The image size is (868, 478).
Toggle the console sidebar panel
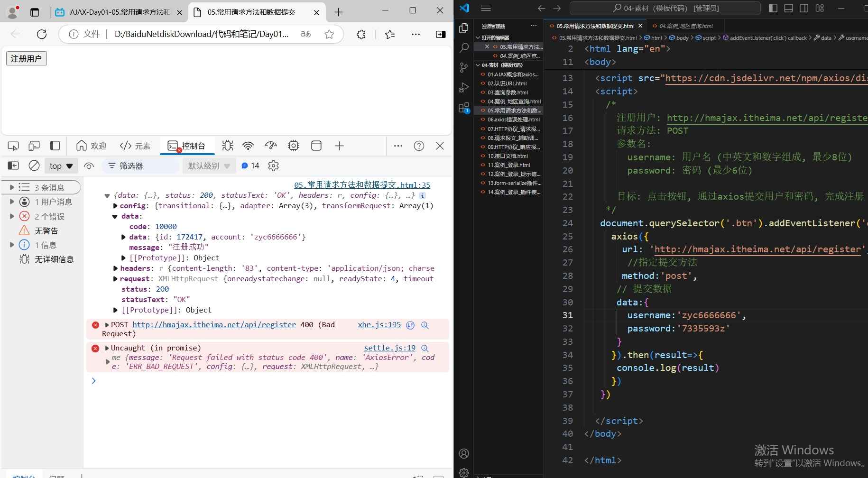13,165
